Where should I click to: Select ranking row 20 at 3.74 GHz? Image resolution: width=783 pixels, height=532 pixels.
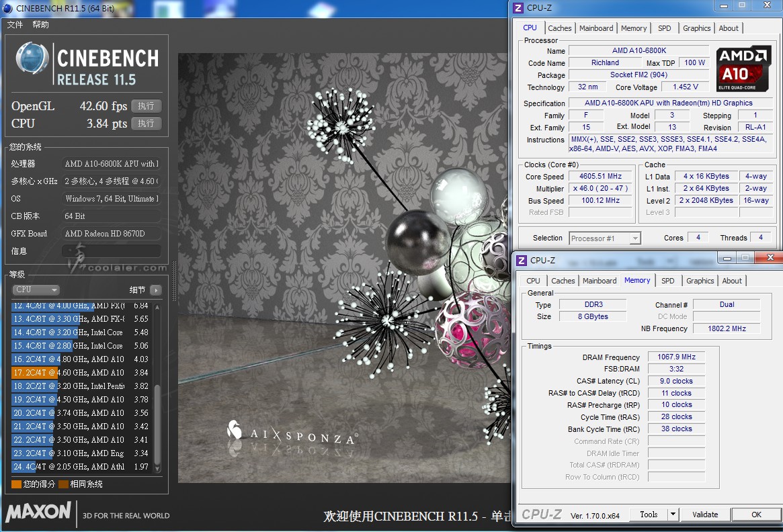point(81,413)
